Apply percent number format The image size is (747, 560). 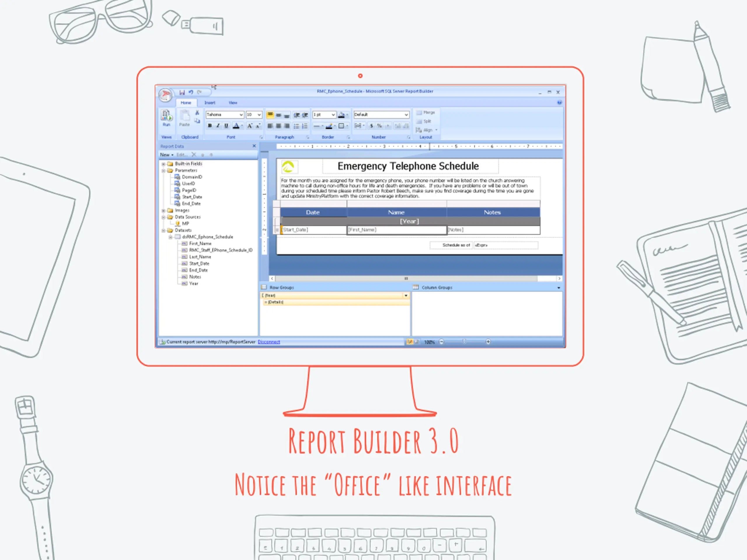[x=380, y=126]
